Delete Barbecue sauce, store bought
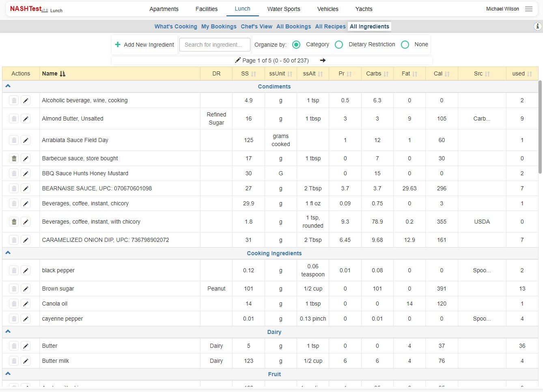 click(x=14, y=158)
